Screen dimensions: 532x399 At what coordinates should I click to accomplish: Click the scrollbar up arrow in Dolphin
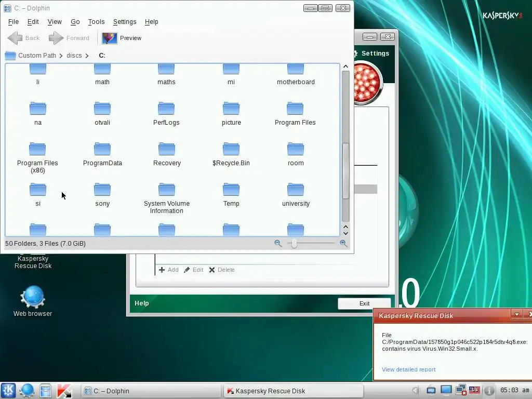[345, 66]
